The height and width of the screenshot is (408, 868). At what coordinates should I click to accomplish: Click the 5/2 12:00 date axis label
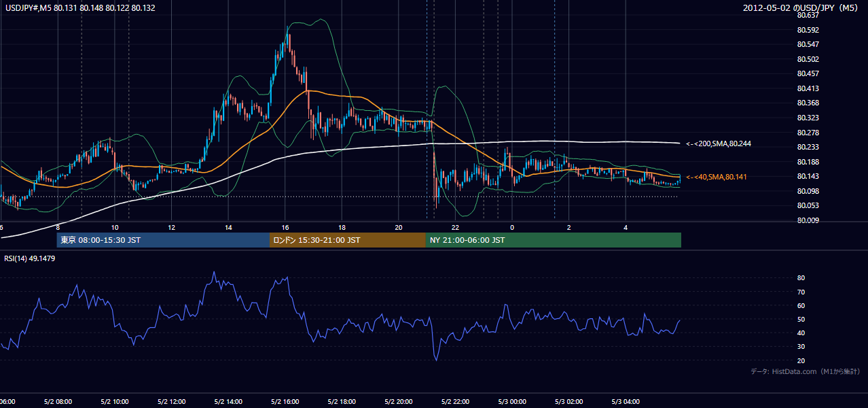(x=171, y=401)
